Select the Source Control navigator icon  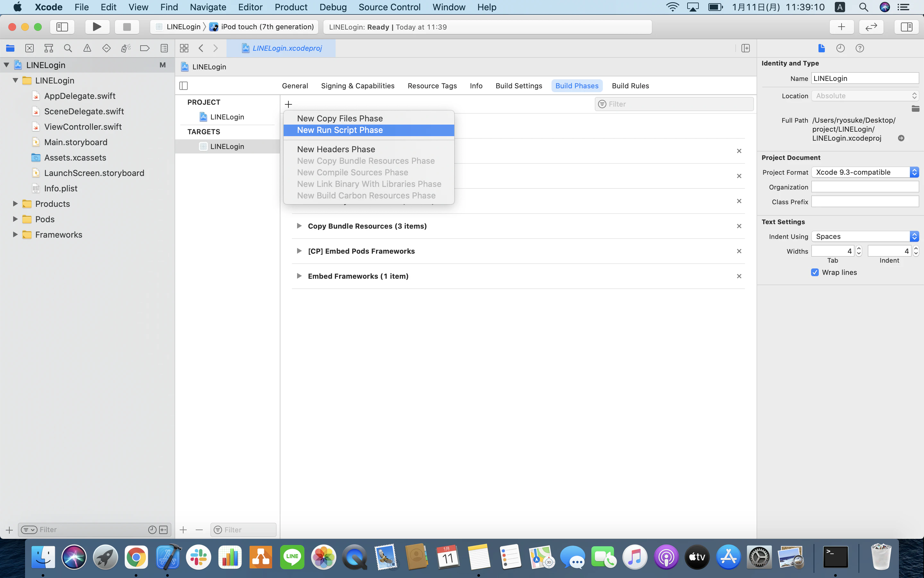(x=30, y=48)
